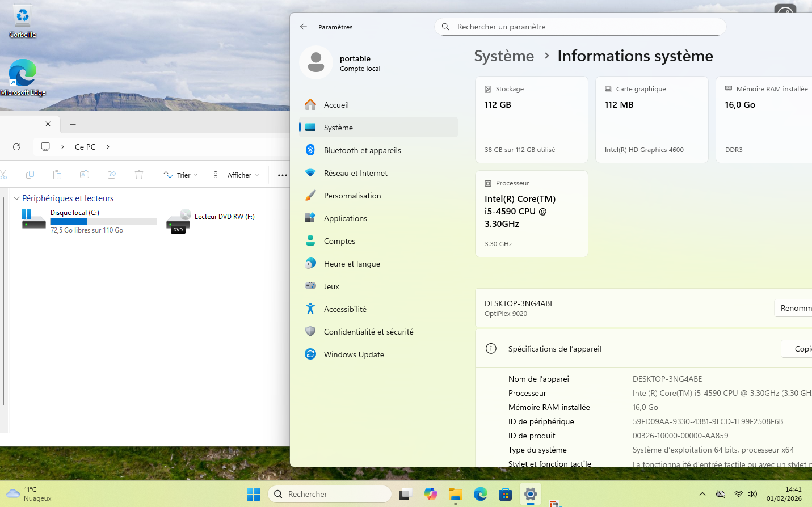
Task: Collapse the Périphériques et lecteurs group
Action: point(16,198)
